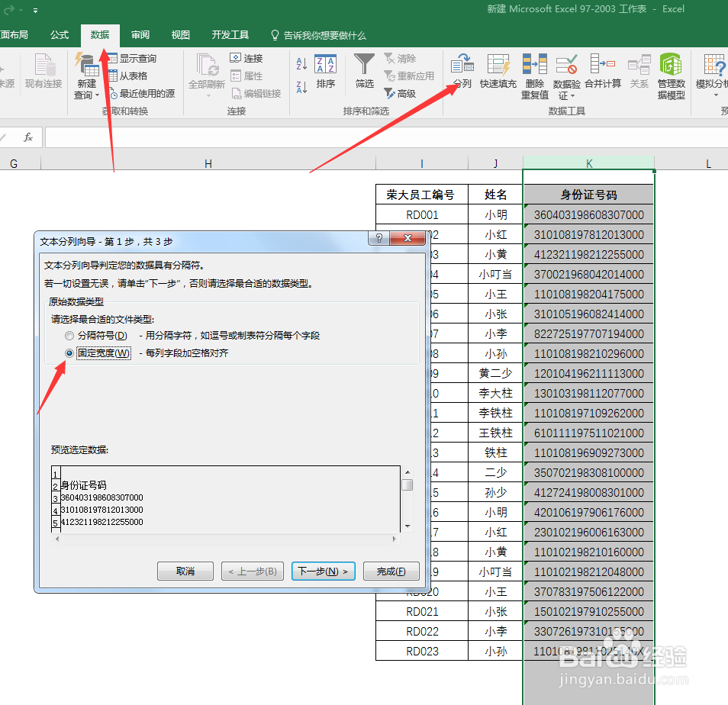The height and width of the screenshot is (705, 728).
Task: Click the 小叮当 cell beside 370021968042014000
Action: pyautogui.click(x=495, y=275)
